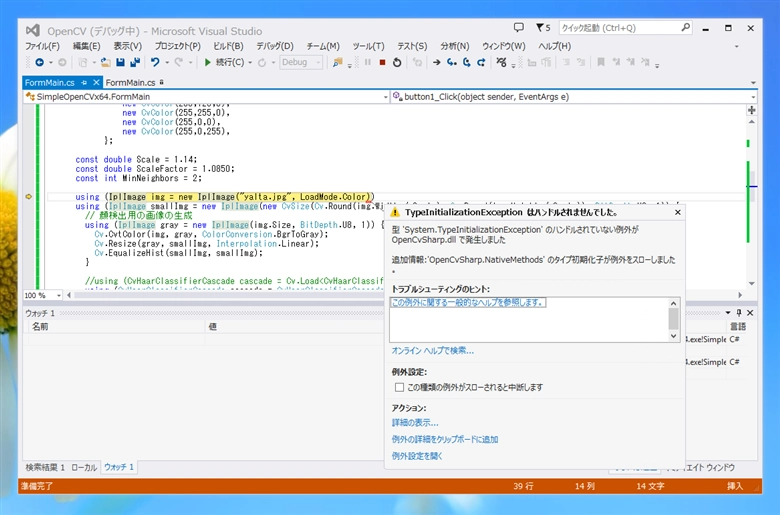The width and height of the screenshot is (780, 515).
Task: Open the ヘルプ(H) menu
Action: pyautogui.click(x=554, y=46)
